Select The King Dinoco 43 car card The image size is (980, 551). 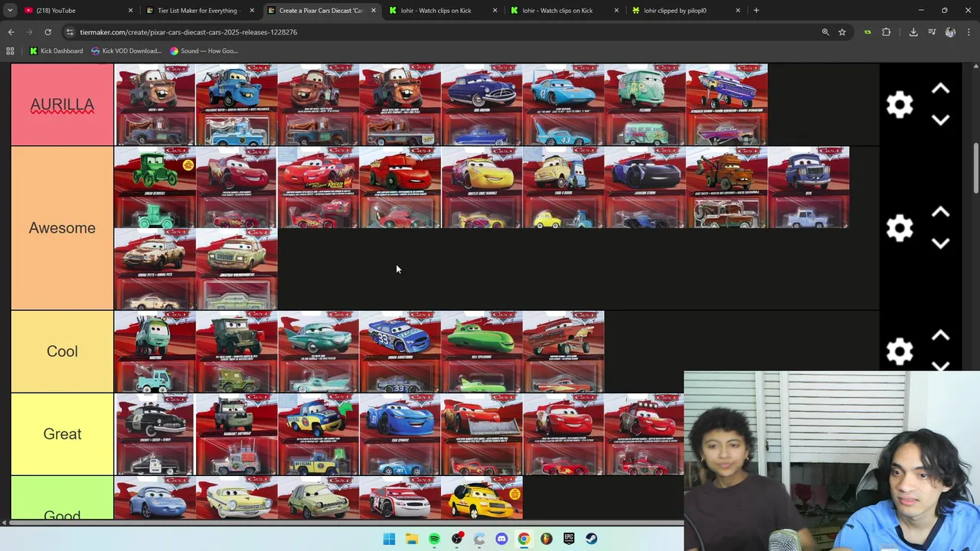pos(563,105)
